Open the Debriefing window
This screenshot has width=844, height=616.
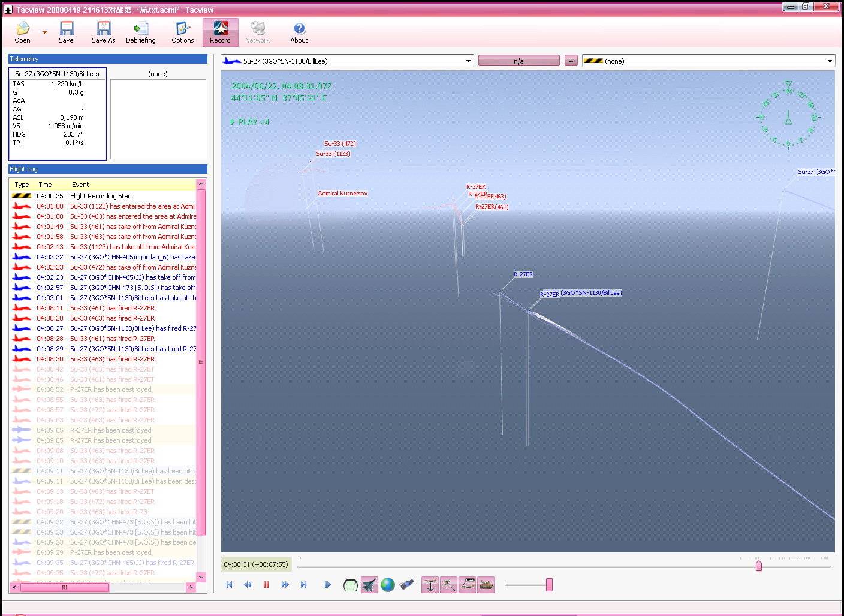pyautogui.click(x=140, y=32)
